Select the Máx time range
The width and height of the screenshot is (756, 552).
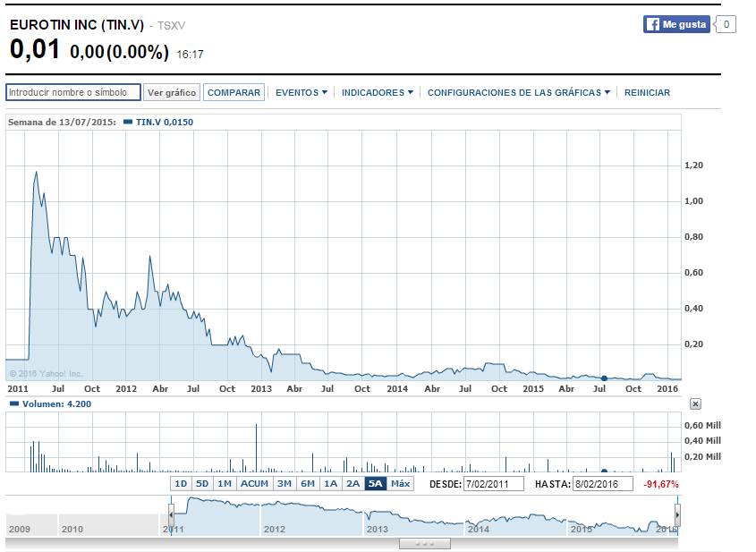coord(400,483)
